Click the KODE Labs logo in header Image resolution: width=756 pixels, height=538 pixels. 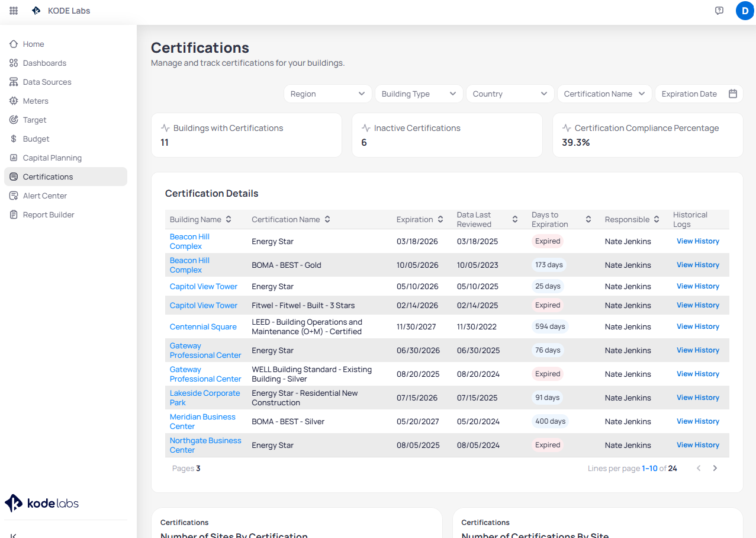coord(37,11)
